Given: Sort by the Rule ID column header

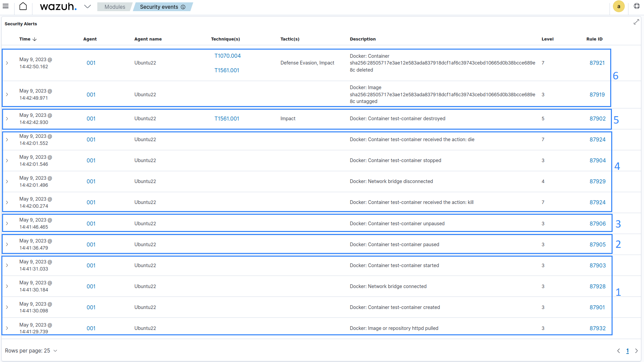Looking at the screenshot, I should pyautogui.click(x=594, y=39).
